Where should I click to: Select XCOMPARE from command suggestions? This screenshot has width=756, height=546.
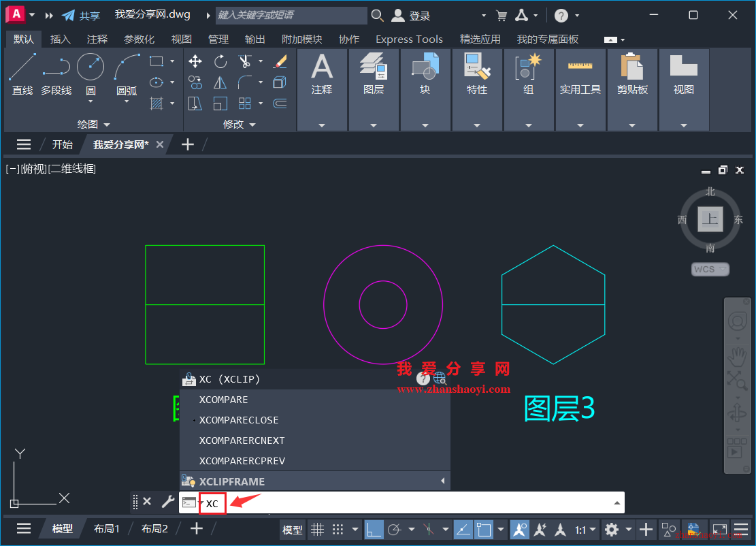(x=224, y=400)
